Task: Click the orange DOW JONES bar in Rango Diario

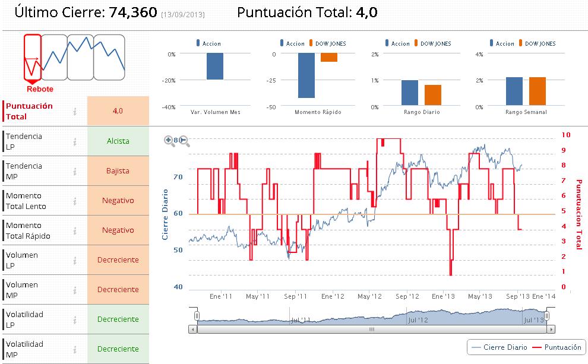Action: [433, 95]
